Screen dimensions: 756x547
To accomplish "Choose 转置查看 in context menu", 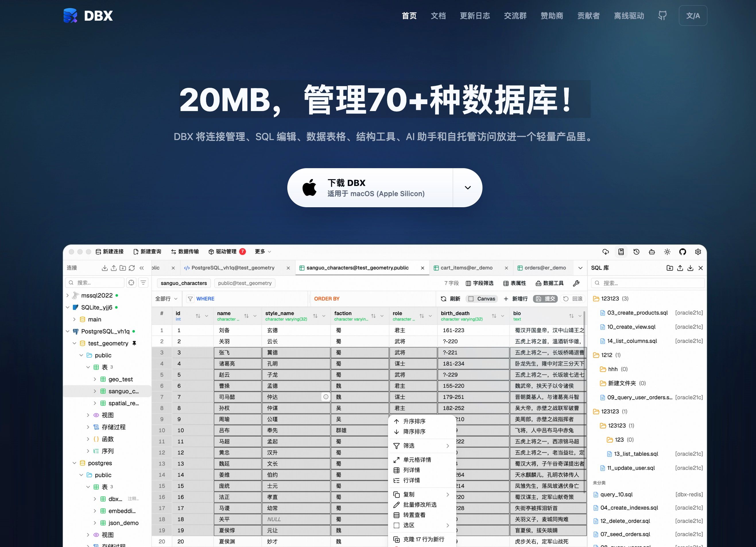I will 422,515.
